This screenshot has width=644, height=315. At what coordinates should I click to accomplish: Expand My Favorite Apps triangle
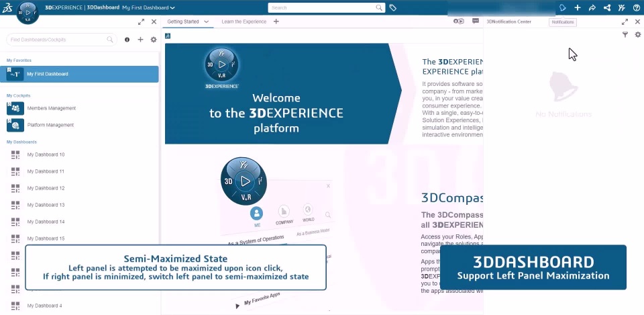(x=237, y=306)
